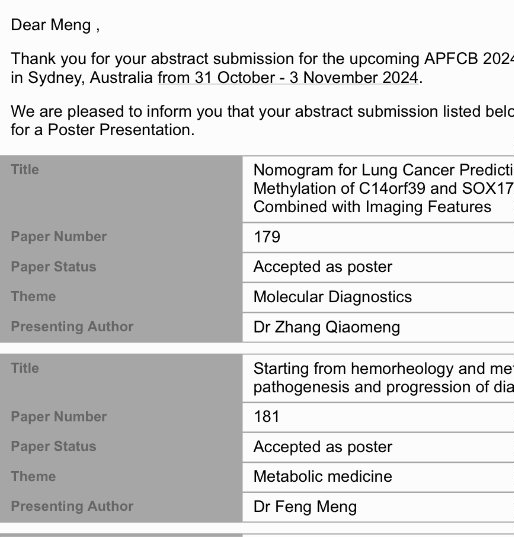
Task: Click paper number 179 cell
Action: click(x=378, y=237)
